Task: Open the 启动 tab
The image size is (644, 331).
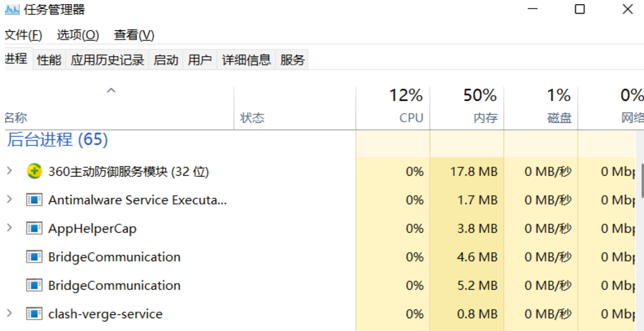Action: point(166,60)
